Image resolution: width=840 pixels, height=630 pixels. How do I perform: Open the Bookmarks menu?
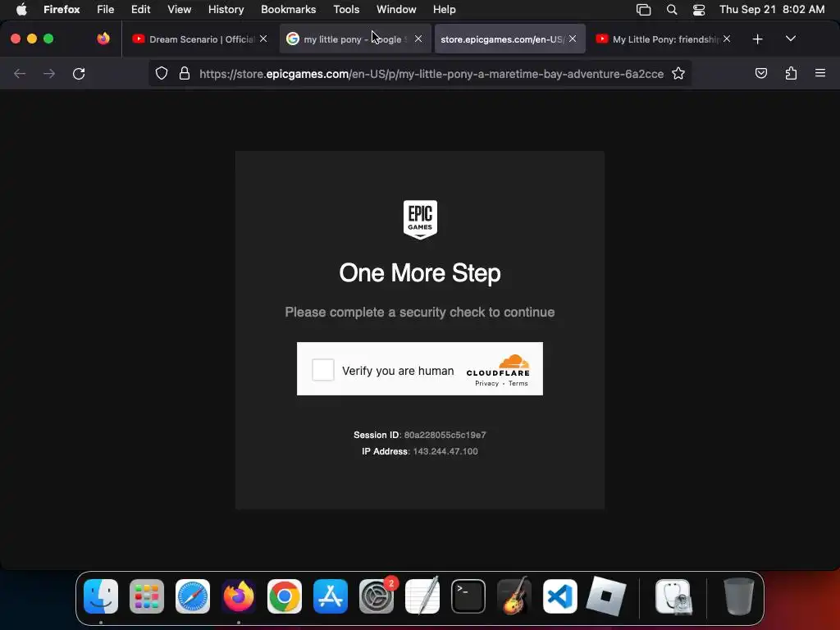288,9
